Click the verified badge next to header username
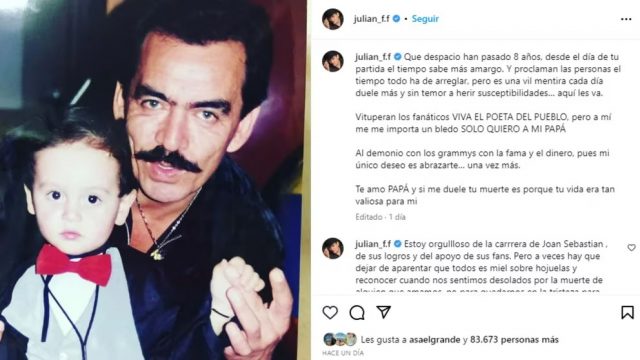 coord(396,19)
